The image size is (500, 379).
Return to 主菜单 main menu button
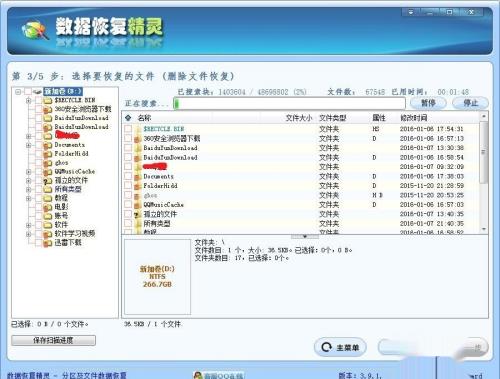click(x=340, y=347)
